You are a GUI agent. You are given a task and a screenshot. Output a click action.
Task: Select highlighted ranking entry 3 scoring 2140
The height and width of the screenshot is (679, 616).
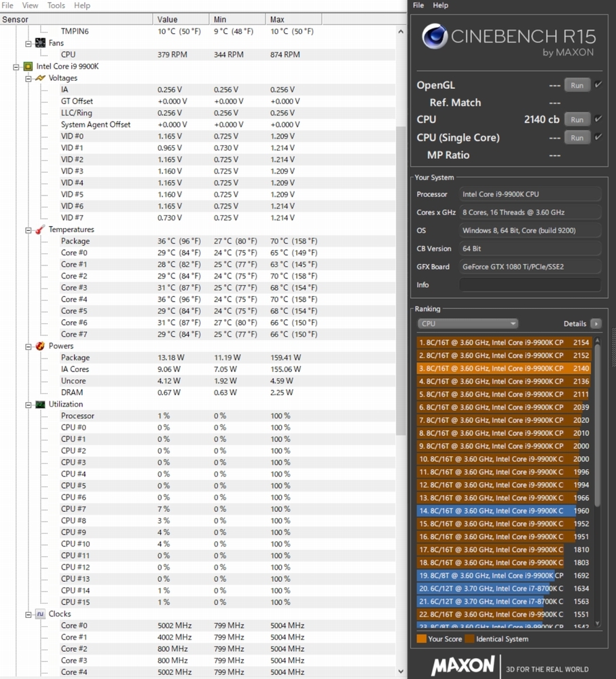point(504,369)
